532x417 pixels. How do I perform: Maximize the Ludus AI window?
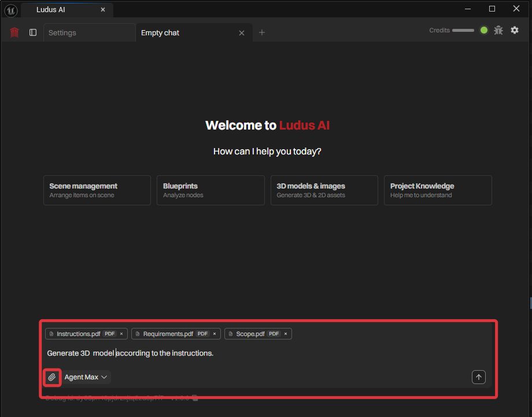coord(492,9)
